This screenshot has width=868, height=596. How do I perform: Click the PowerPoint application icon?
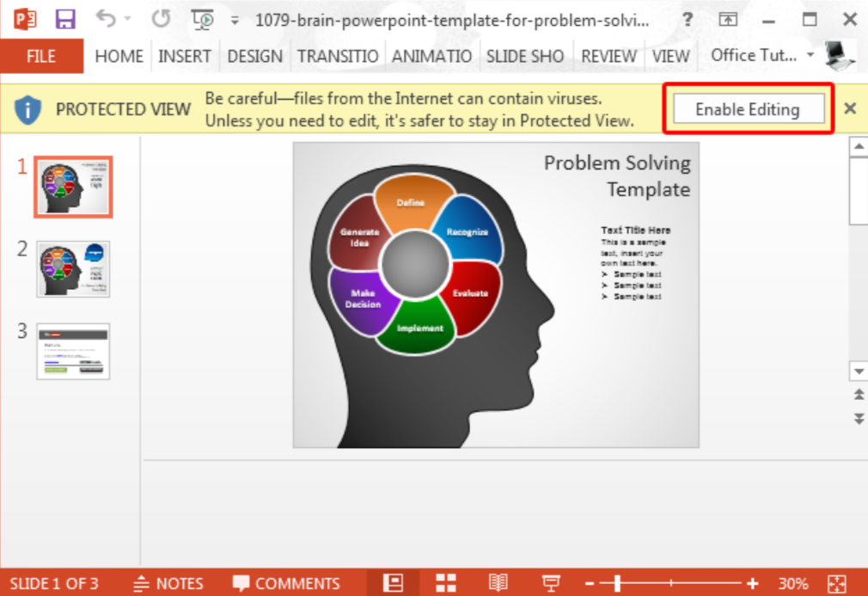24,20
